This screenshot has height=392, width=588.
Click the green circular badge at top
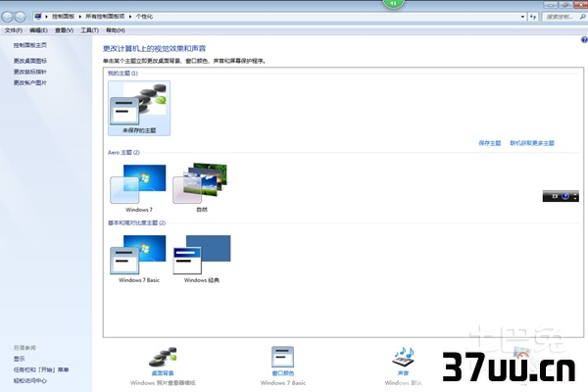pyautogui.click(x=393, y=3)
